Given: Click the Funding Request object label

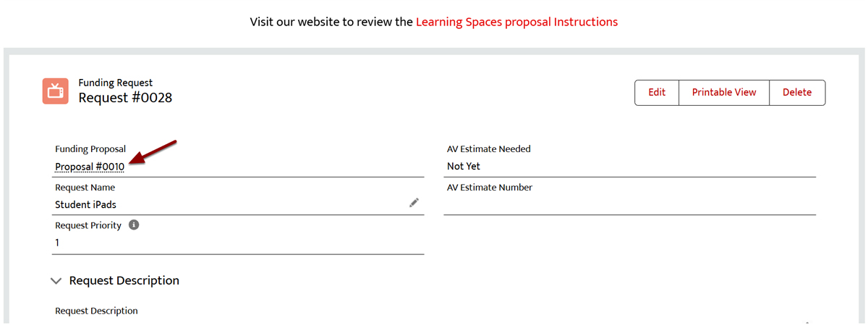Looking at the screenshot, I should click(x=115, y=83).
